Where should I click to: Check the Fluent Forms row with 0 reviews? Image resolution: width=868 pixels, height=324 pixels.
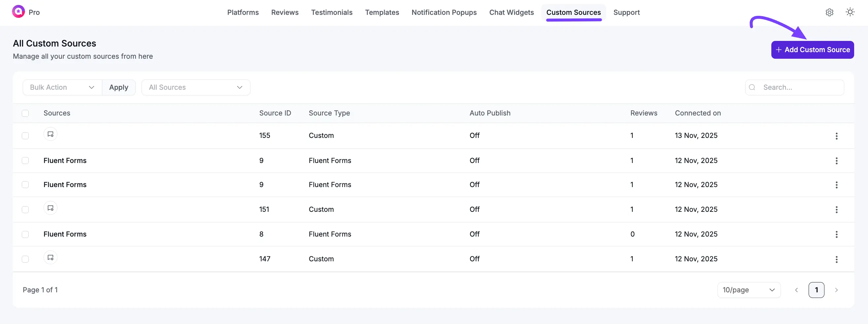[x=25, y=234]
